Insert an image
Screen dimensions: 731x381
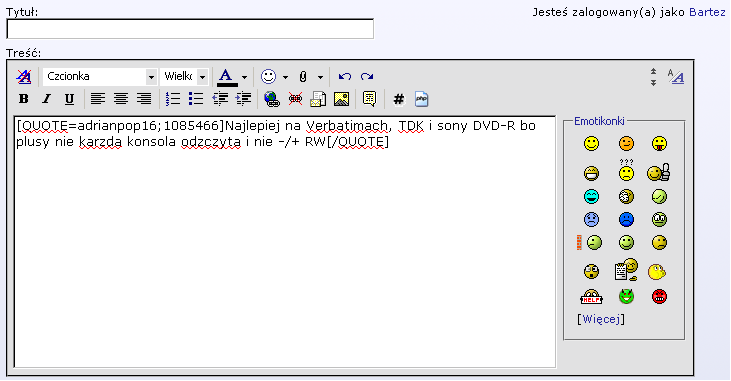[x=341, y=99]
